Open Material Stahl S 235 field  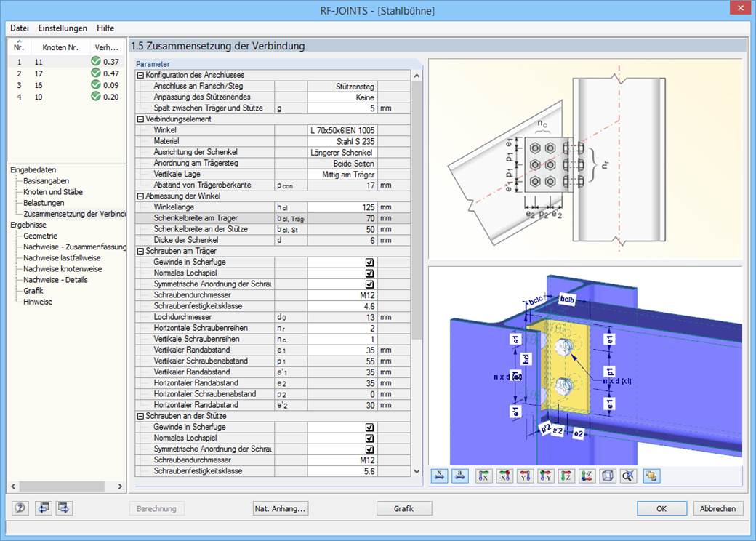point(342,141)
